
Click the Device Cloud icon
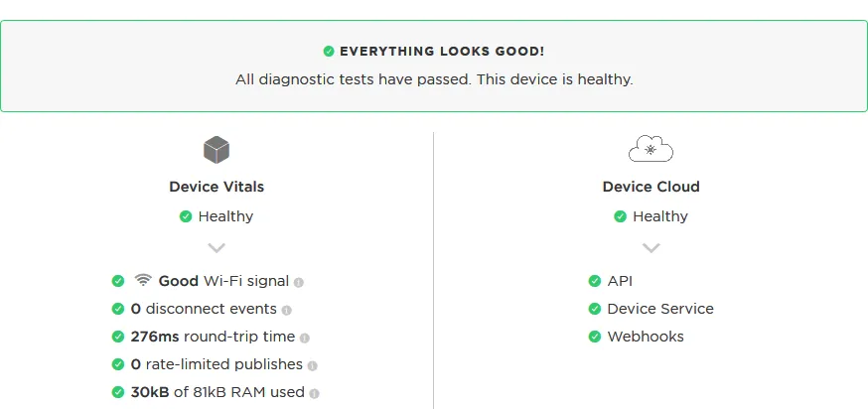[x=651, y=150]
